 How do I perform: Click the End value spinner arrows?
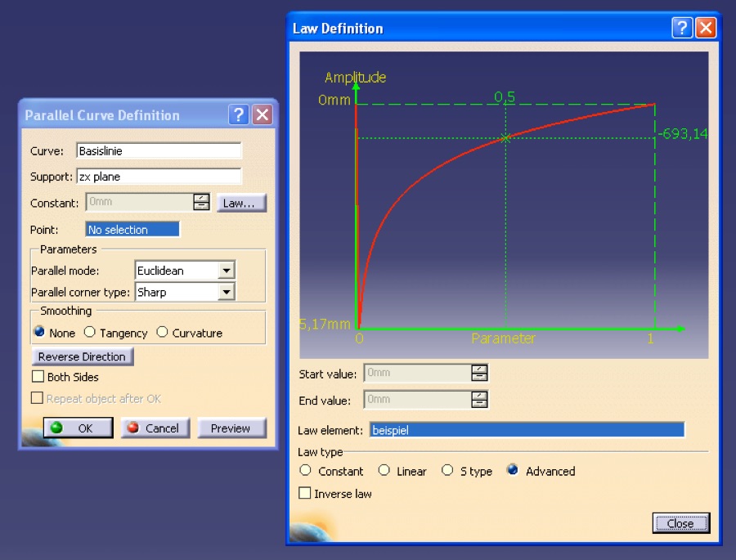pyautogui.click(x=479, y=400)
